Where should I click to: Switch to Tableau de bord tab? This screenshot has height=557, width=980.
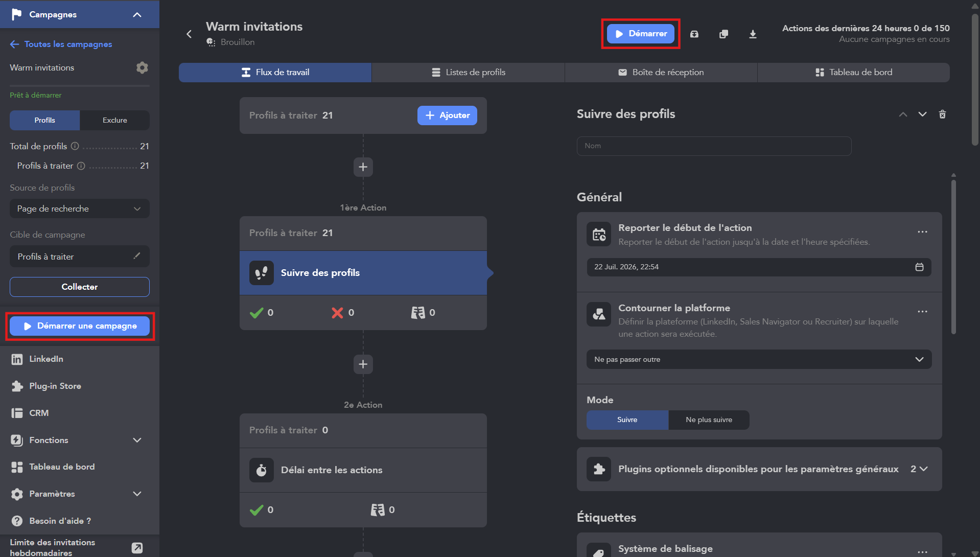pyautogui.click(x=853, y=72)
